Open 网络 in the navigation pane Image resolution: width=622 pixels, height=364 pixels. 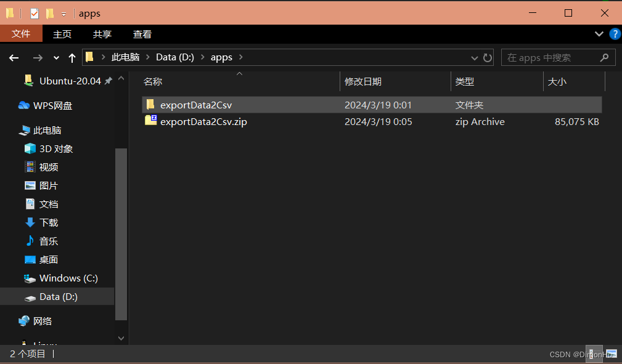click(x=43, y=321)
